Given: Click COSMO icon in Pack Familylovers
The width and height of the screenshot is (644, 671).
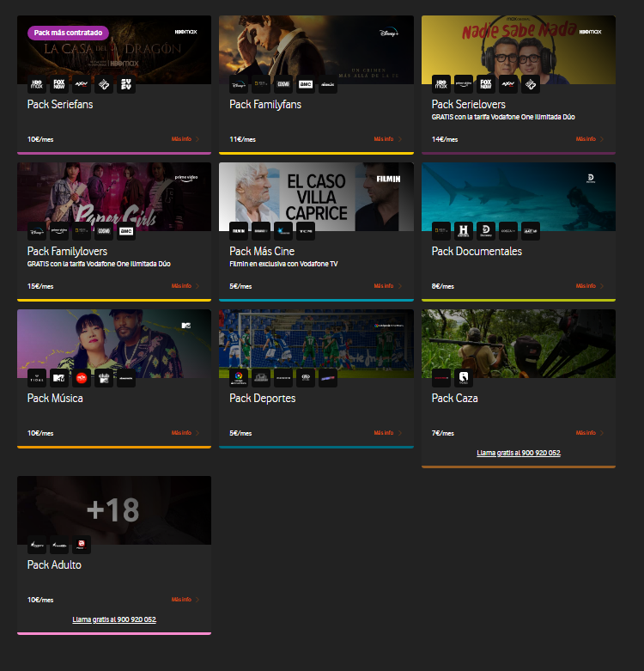Looking at the screenshot, I should pos(104,231).
